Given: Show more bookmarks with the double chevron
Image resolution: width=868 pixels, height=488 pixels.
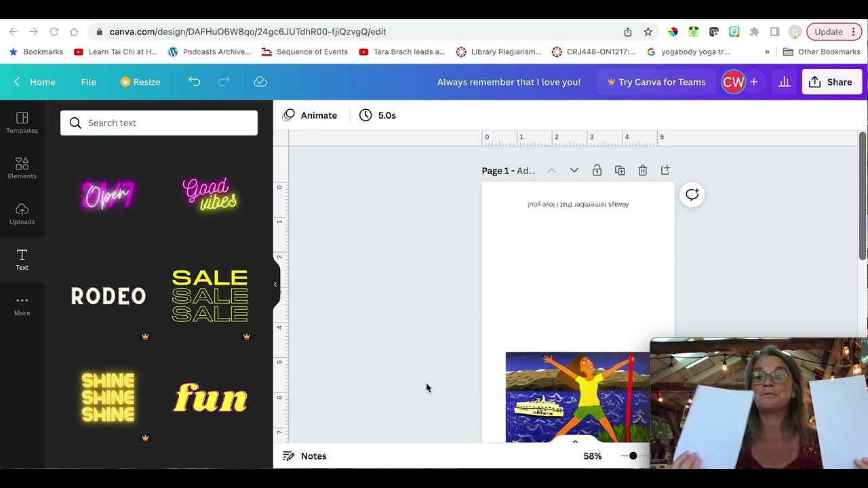Looking at the screenshot, I should pyautogui.click(x=767, y=52).
